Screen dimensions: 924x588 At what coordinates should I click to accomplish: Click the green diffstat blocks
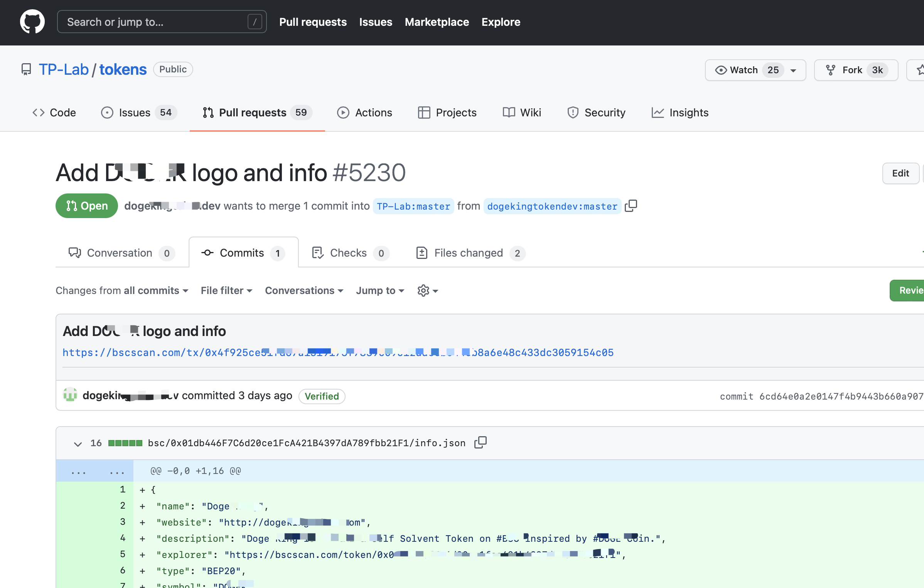pyautogui.click(x=125, y=443)
